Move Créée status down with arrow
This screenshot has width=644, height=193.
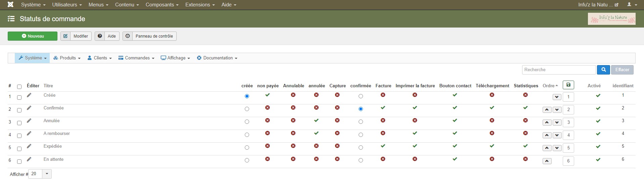pos(557,97)
